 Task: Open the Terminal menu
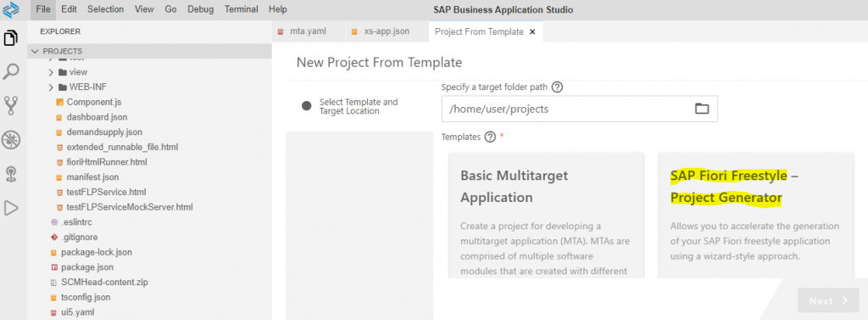(242, 9)
